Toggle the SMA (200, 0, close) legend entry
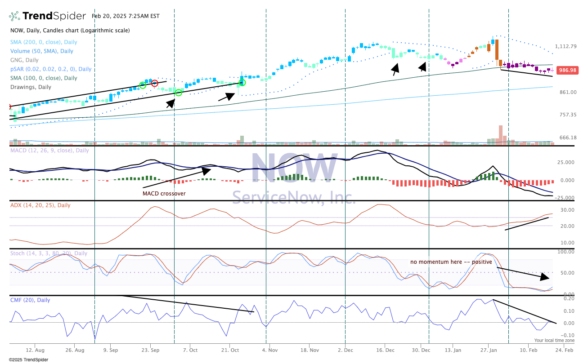The image size is (588, 364). [38, 42]
